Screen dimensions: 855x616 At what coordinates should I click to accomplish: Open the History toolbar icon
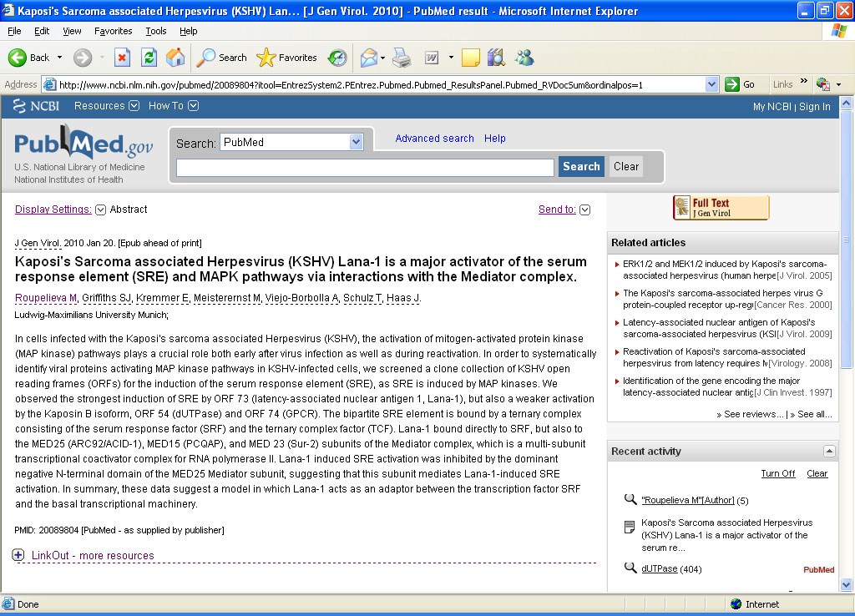point(337,58)
